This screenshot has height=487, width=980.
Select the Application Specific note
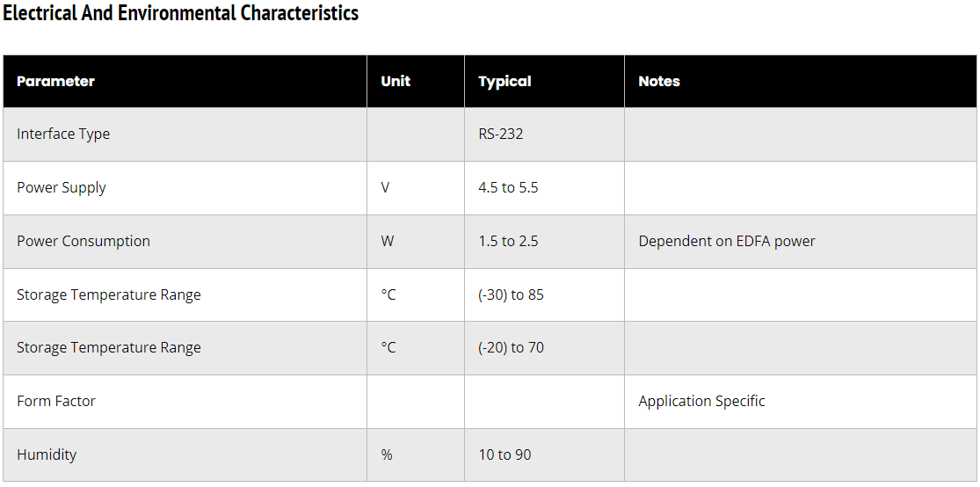[x=701, y=401]
